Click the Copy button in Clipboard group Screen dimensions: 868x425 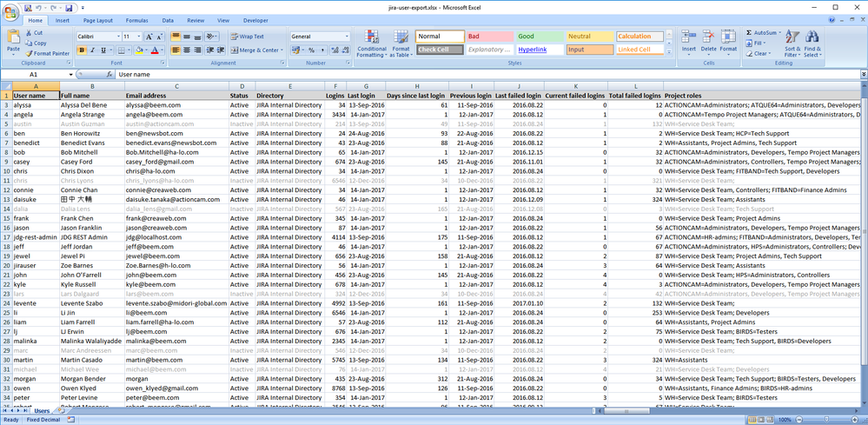tap(36, 43)
